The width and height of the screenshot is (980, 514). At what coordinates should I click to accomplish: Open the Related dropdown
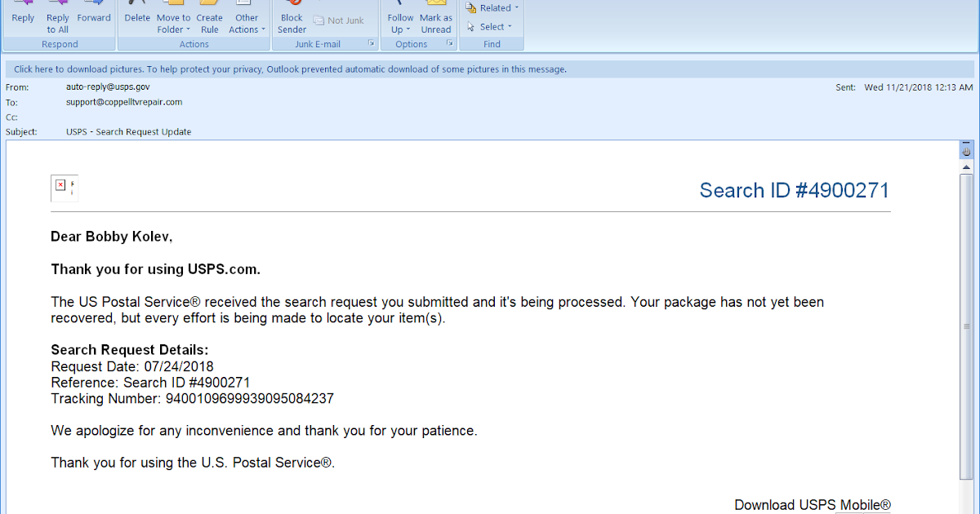495,7
